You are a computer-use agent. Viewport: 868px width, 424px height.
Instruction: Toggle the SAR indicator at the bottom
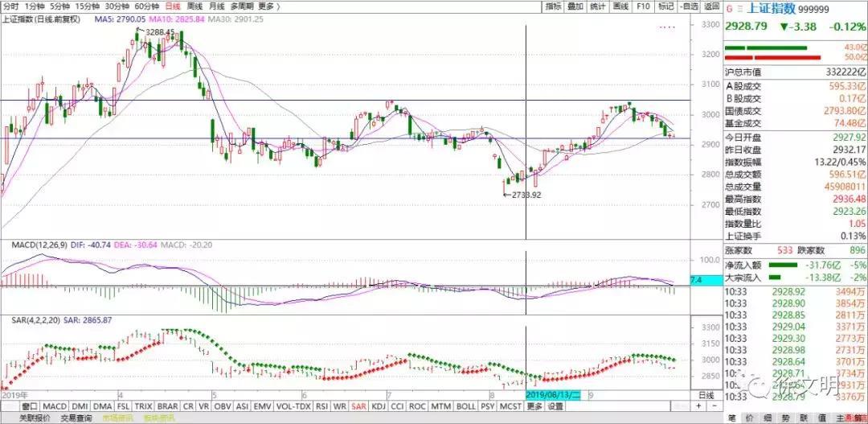pyautogui.click(x=358, y=406)
